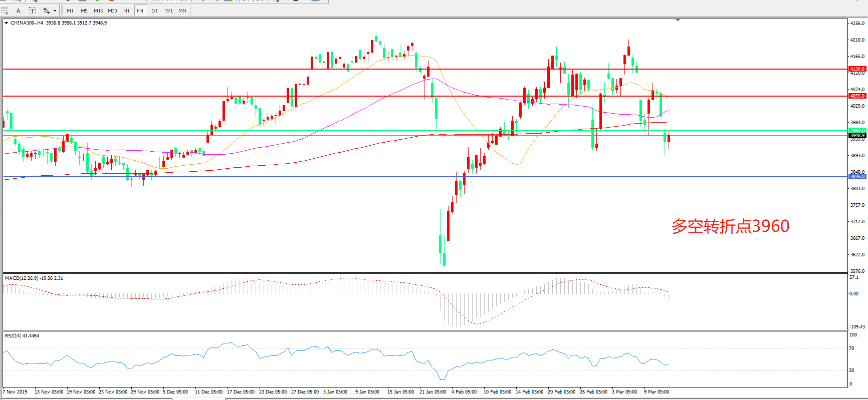Click the green 3960.0 price level label
Image resolution: width=868 pixels, height=400 pixels.
(857, 131)
